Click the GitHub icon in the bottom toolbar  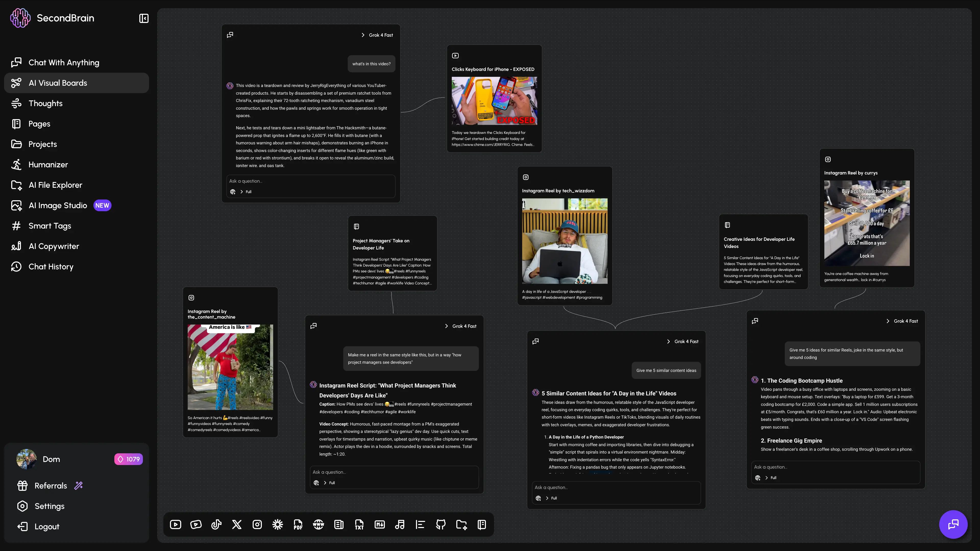(440, 525)
